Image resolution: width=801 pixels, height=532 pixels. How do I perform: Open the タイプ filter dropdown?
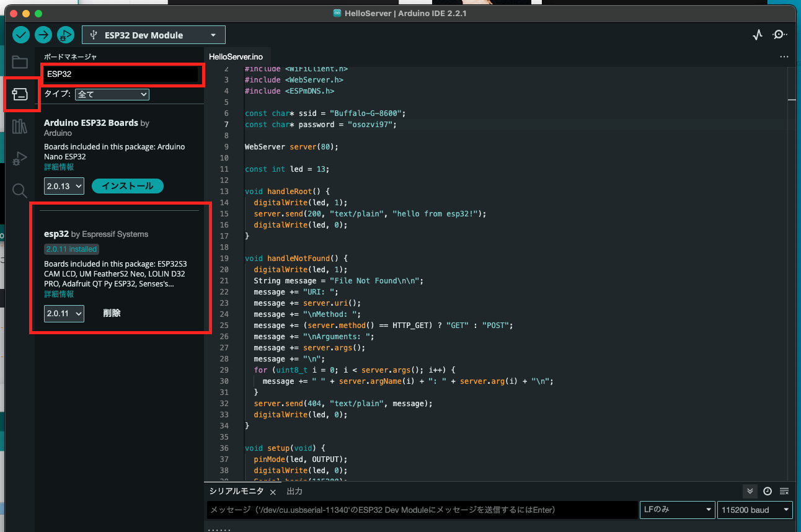tap(112, 94)
